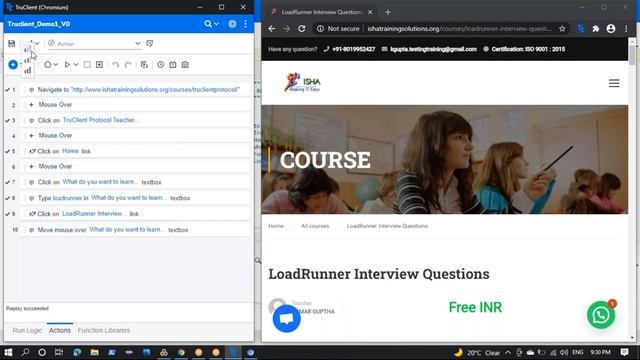Expand the search options arrow in TruClient header
This screenshot has height=360, width=640.
click(216, 24)
